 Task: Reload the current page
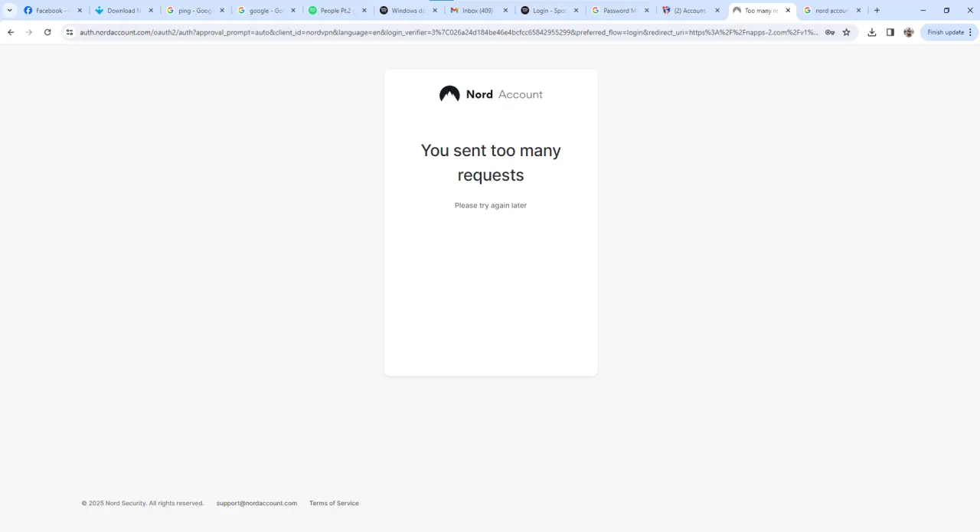pyautogui.click(x=47, y=32)
